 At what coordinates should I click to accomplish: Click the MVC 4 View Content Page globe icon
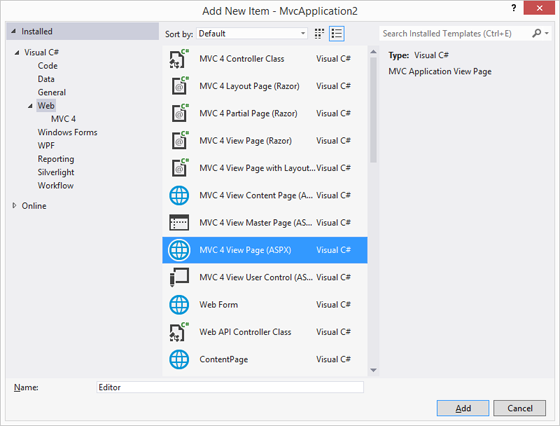point(179,195)
